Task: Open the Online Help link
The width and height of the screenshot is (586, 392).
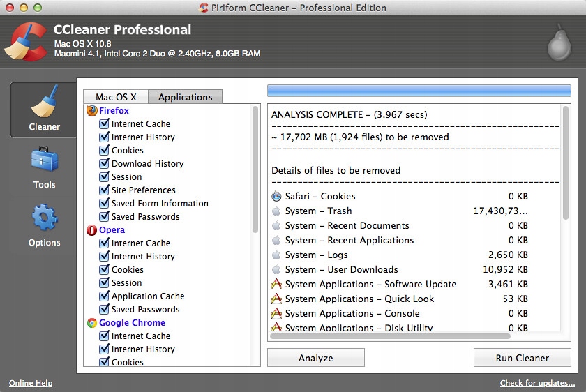Action: 31,383
